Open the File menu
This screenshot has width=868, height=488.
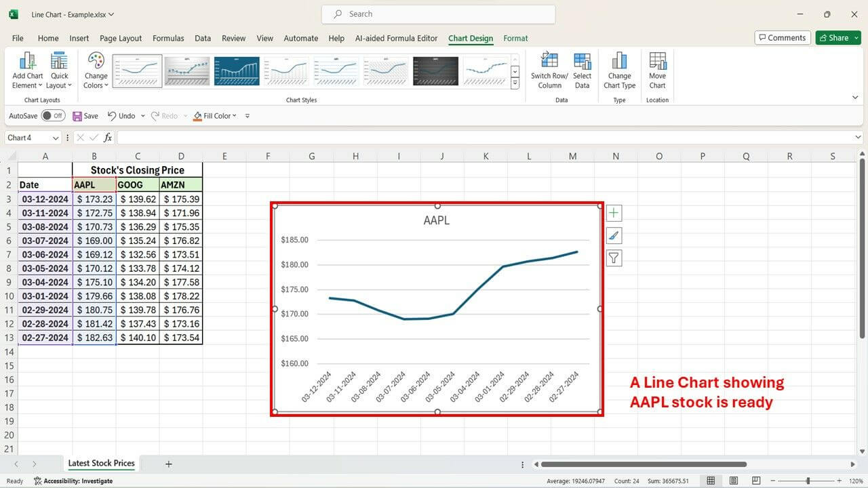pyautogui.click(x=18, y=39)
